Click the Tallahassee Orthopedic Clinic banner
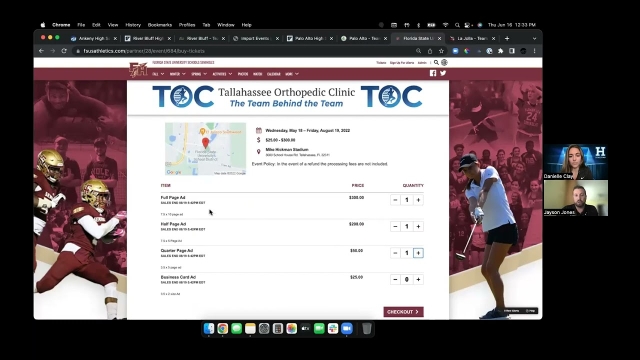The image size is (640, 360). [x=288, y=97]
